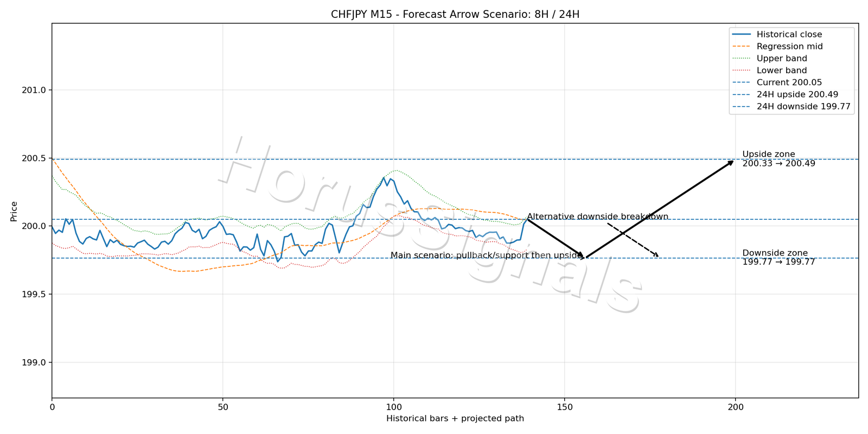868x434 pixels.
Task: Click the 'Upside zone' annotation label
Action: click(x=769, y=155)
